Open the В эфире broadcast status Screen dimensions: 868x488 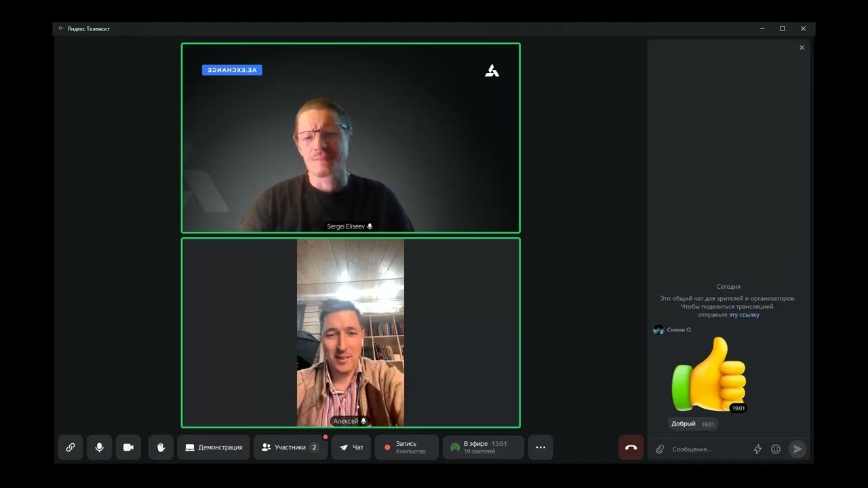pyautogui.click(x=483, y=447)
